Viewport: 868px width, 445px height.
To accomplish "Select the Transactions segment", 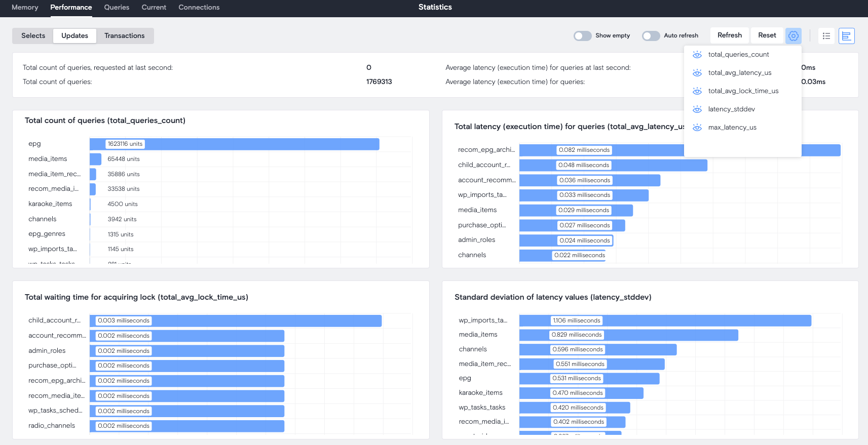I will point(124,36).
